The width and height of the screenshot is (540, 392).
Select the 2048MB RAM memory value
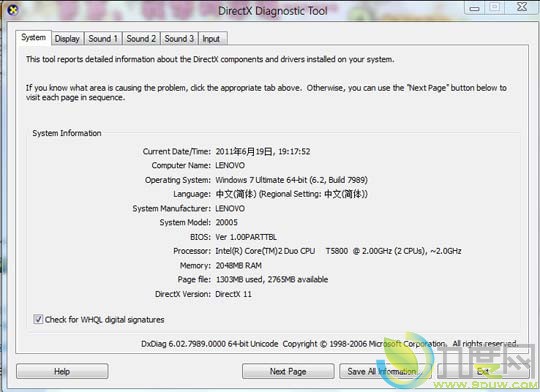[239, 266]
